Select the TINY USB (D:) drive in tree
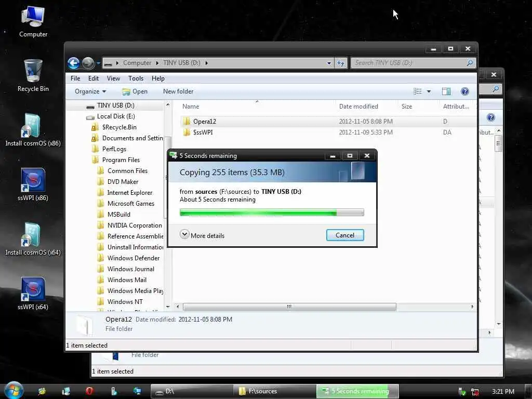Screen dimensions: 532x399 click(115, 105)
